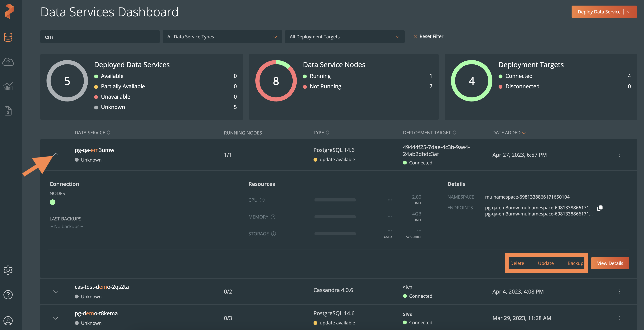Open the help question mark icon
This screenshot has width=644, height=330.
click(8, 295)
